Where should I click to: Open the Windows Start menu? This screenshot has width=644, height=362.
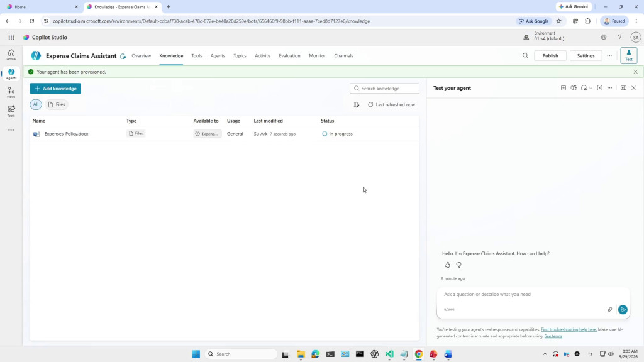pos(196,354)
